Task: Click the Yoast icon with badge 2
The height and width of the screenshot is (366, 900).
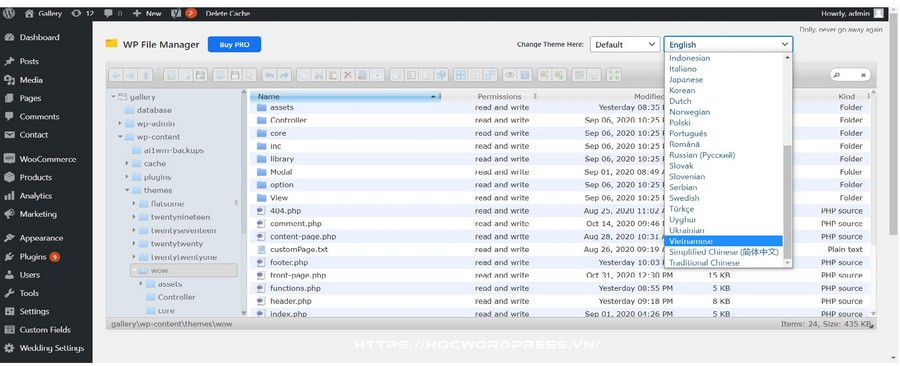Action: [x=184, y=13]
